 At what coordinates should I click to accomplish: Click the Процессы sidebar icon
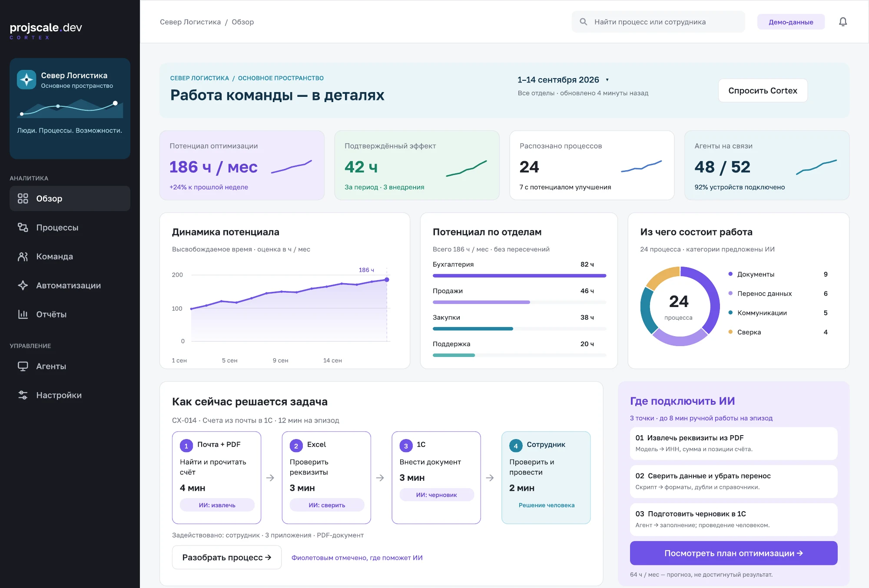point(23,227)
